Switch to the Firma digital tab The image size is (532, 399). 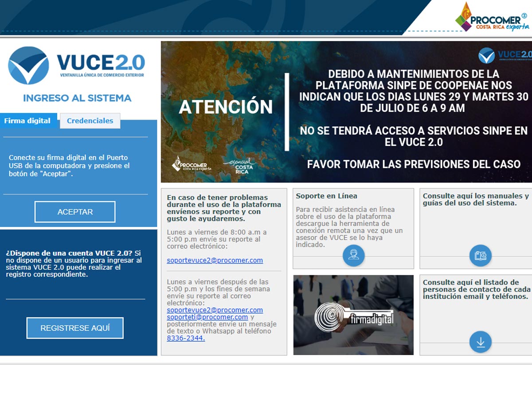pyautogui.click(x=27, y=121)
